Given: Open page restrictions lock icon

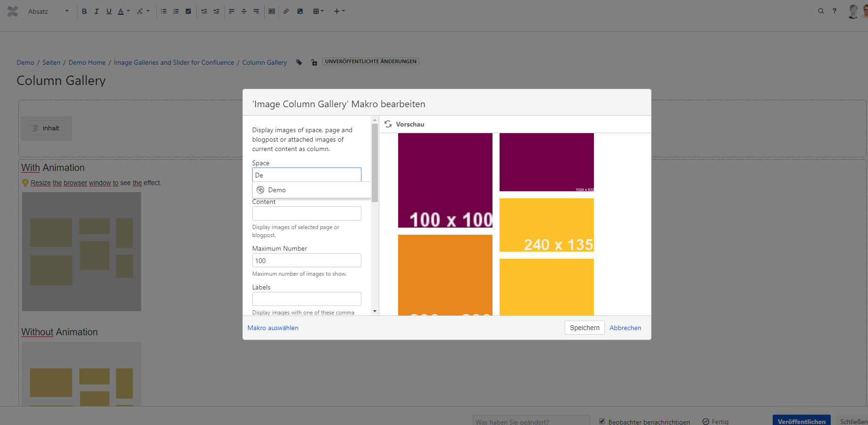Looking at the screenshot, I should (314, 62).
